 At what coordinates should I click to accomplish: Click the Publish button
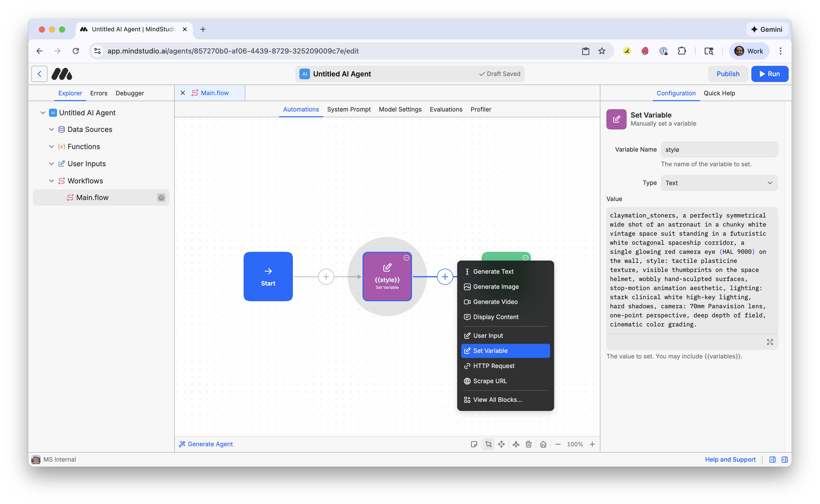[x=728, y=74]
